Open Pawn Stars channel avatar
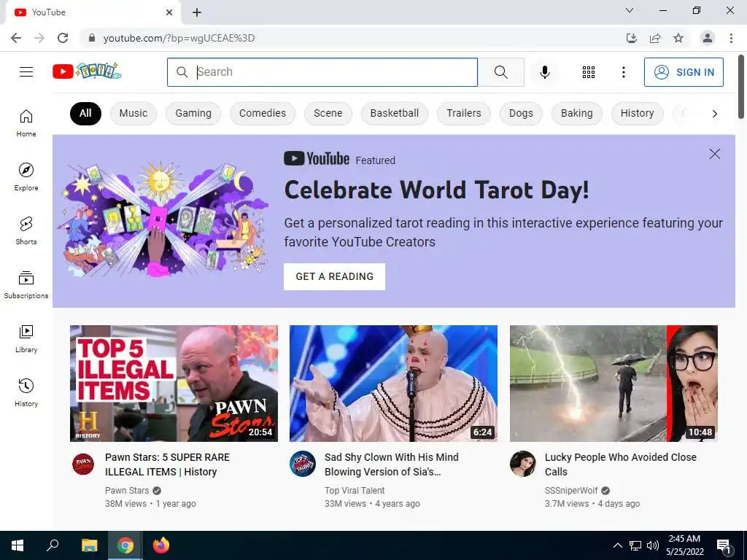This screenshot has width=747, height=560. [x=83, y=464]
